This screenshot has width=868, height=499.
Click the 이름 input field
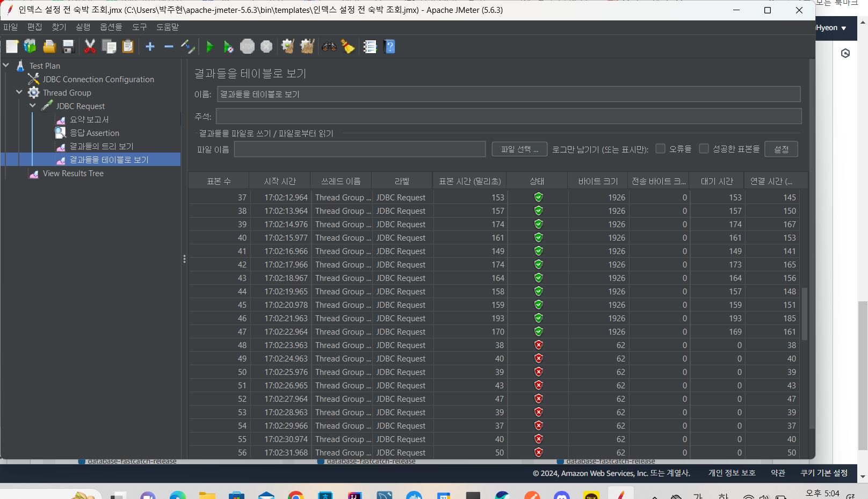pyautogui.click(x=509, y=94)
